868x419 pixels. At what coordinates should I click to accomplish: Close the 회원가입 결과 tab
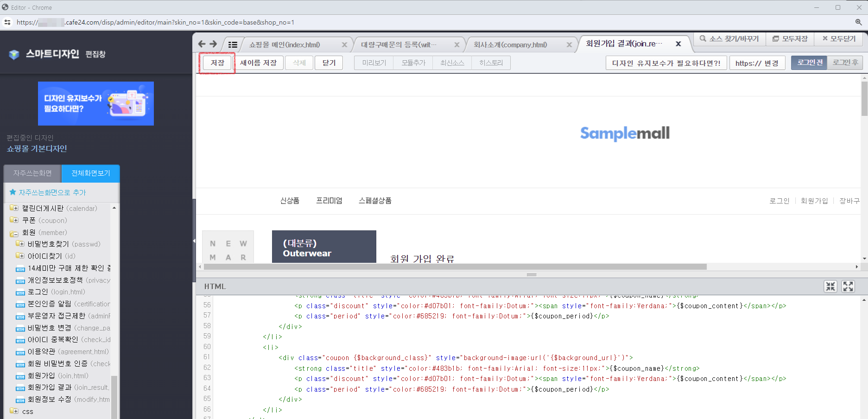[x=678, y=44]
